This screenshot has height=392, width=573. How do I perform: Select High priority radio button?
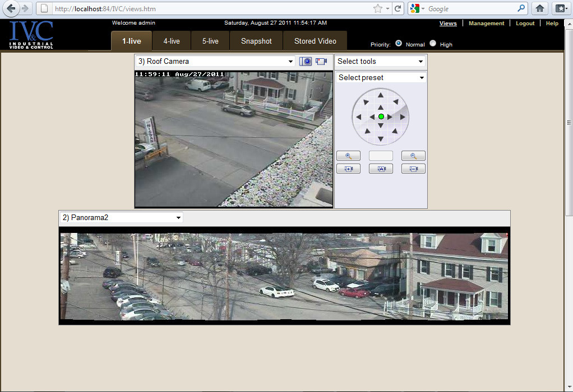[433, 44]
